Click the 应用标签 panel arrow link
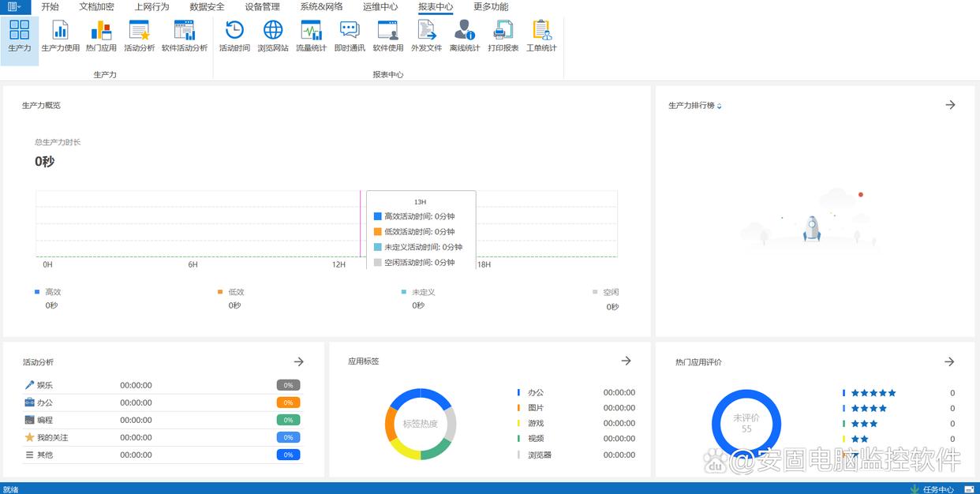The height and width of the screenshot is (494, 980). coord(626,361)
